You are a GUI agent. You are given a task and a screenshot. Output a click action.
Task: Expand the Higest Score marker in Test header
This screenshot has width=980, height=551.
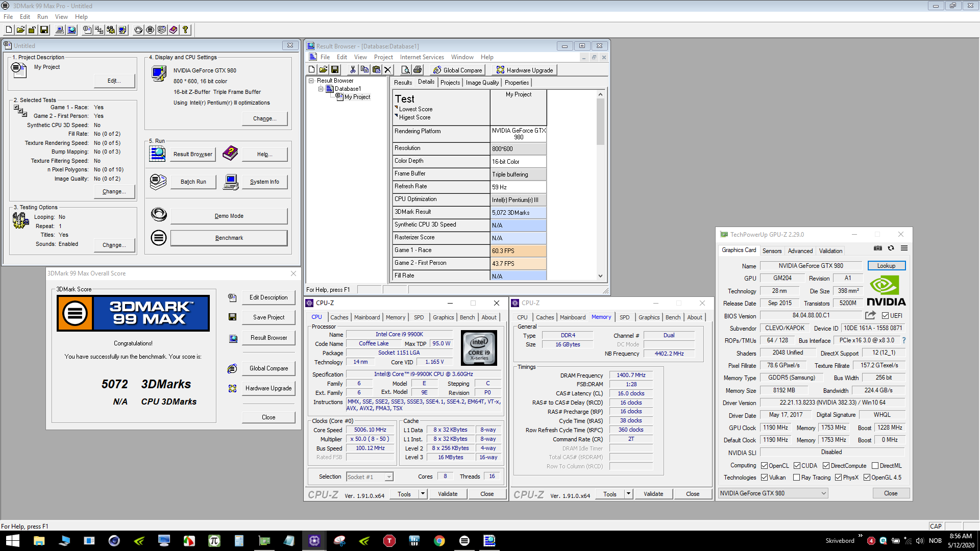point(396,116)
